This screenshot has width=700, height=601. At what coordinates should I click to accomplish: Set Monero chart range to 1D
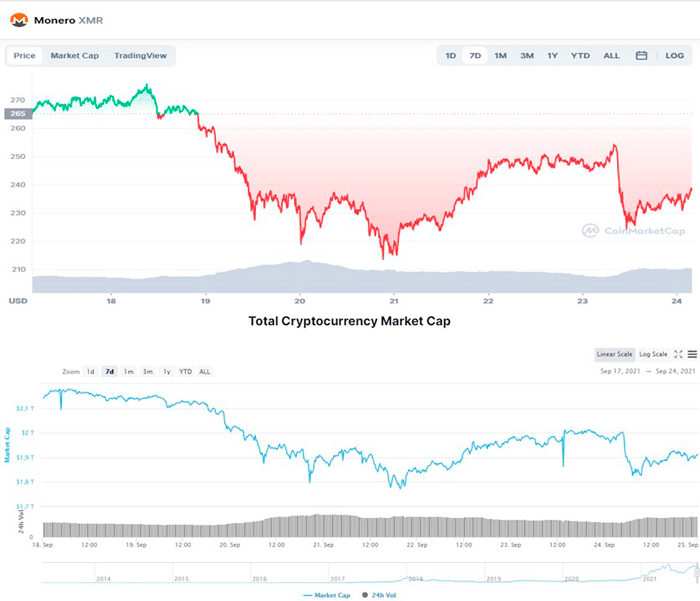click(451, 56)
